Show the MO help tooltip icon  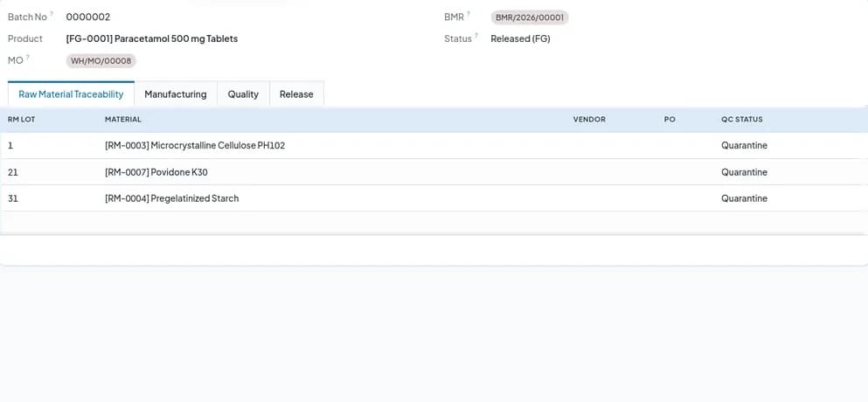coord(28,57)
